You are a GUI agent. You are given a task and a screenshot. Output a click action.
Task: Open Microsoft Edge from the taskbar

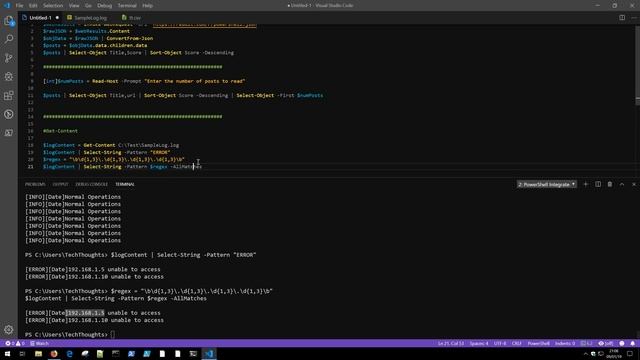[x=69, y=353]
